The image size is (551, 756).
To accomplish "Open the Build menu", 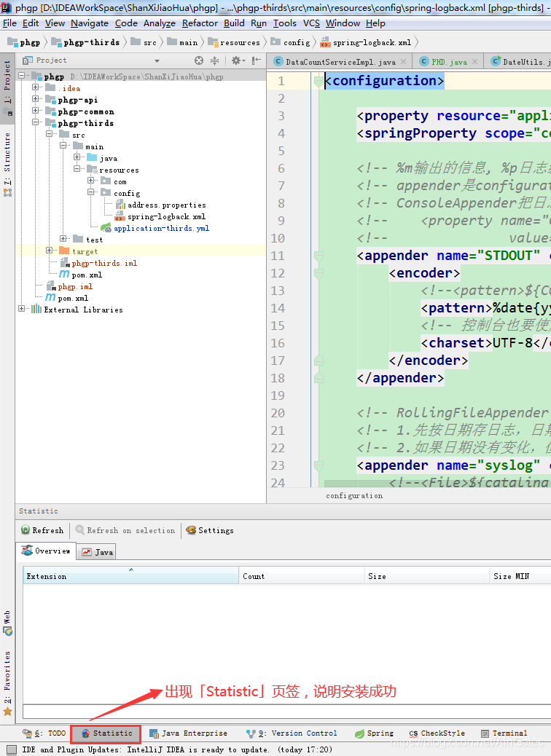I will [234, 23].
